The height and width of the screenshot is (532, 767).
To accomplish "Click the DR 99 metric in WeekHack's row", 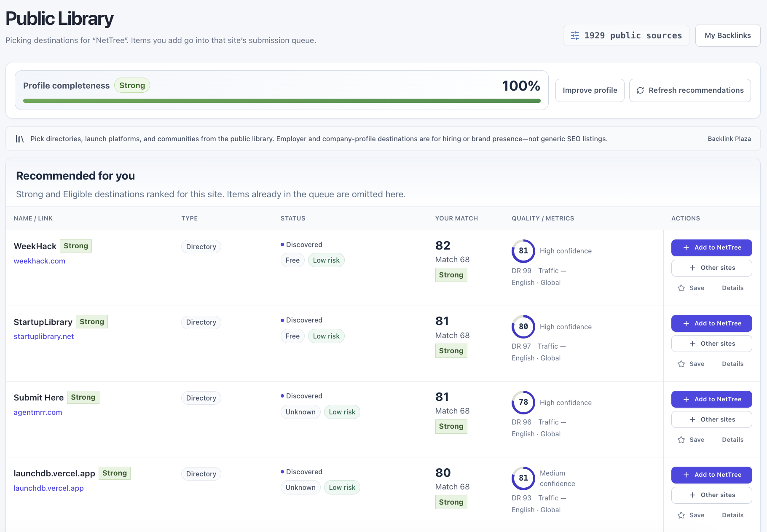I will (521, 271).
